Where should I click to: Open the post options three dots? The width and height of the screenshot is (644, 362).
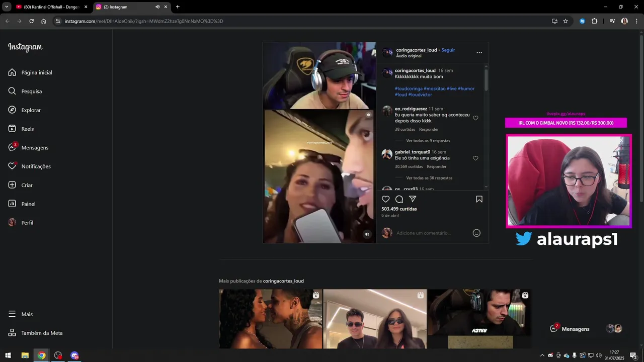479,53
